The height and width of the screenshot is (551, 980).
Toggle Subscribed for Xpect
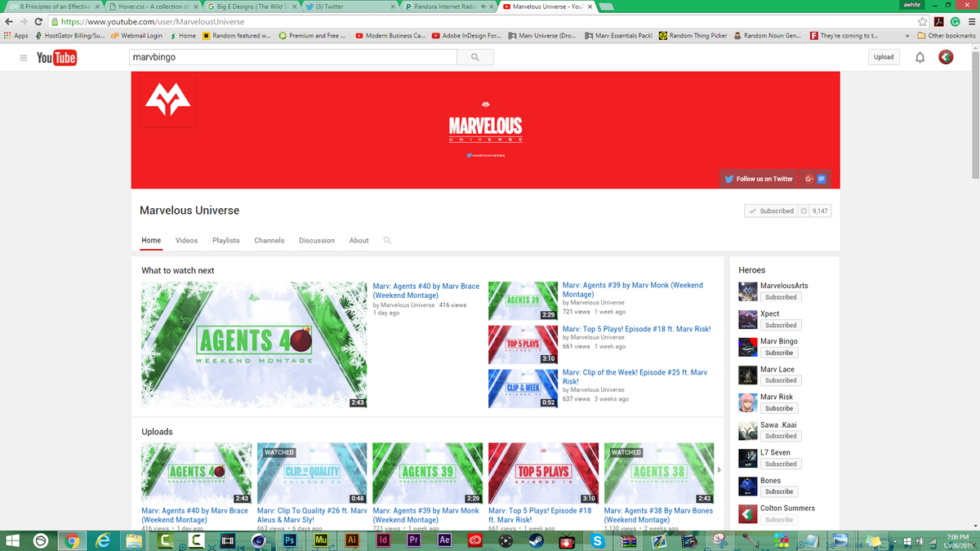[781, 325]
